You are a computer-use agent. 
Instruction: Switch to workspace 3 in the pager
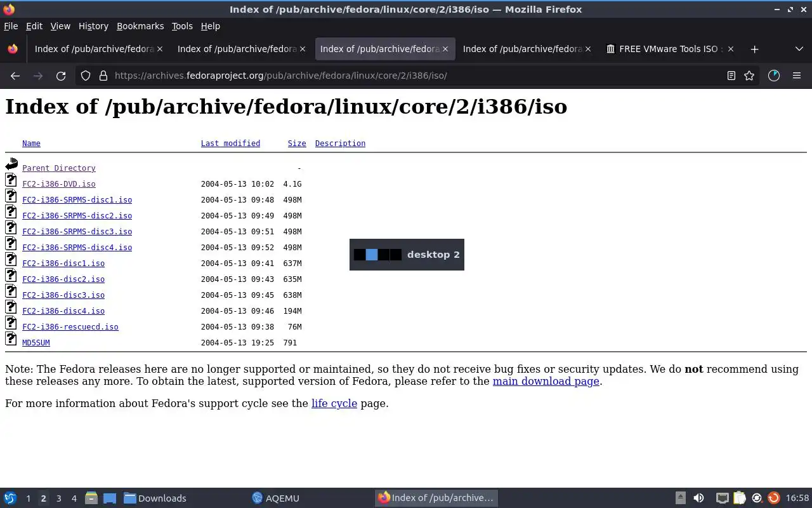(x=58, y=498)
